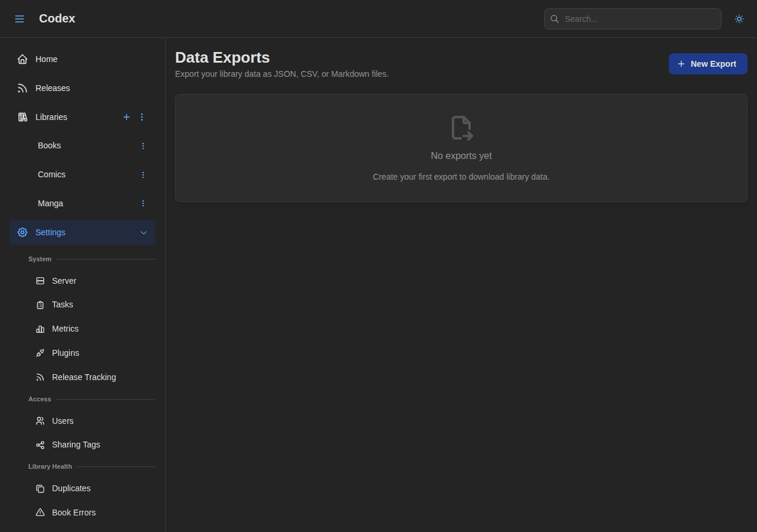Click plus icon on New Export
Screen dimensions: 757x532
(681, 64)
